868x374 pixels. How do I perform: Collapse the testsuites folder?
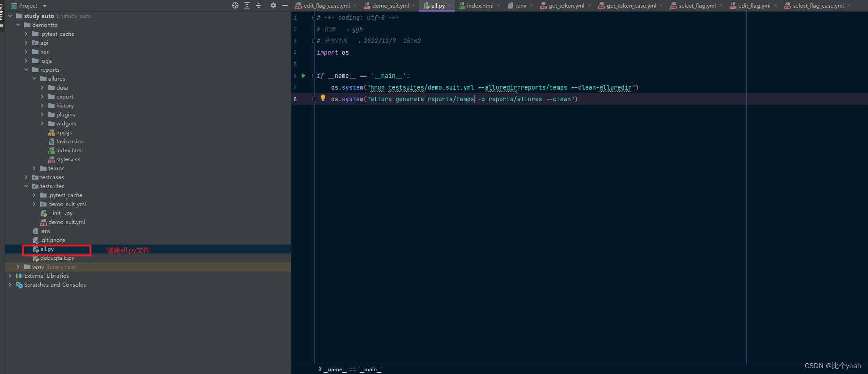pos(26,186)
